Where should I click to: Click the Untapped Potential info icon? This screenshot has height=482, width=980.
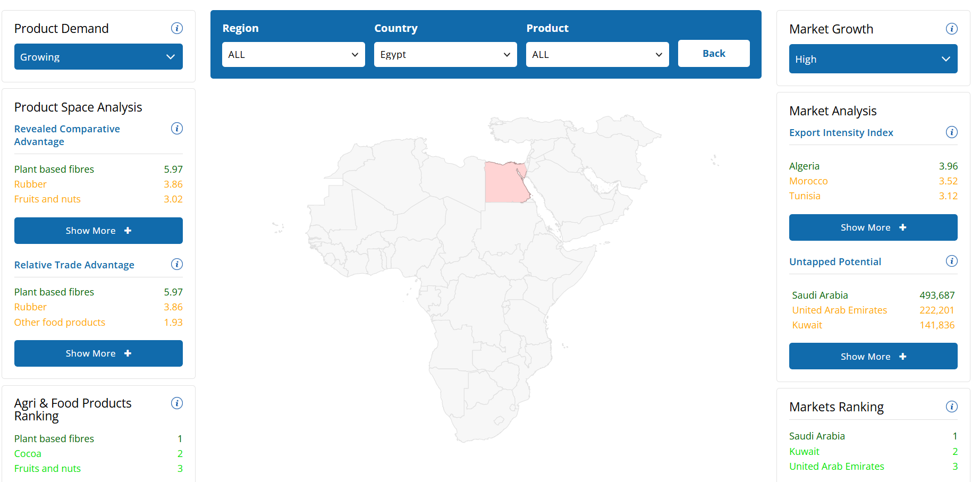952,261
